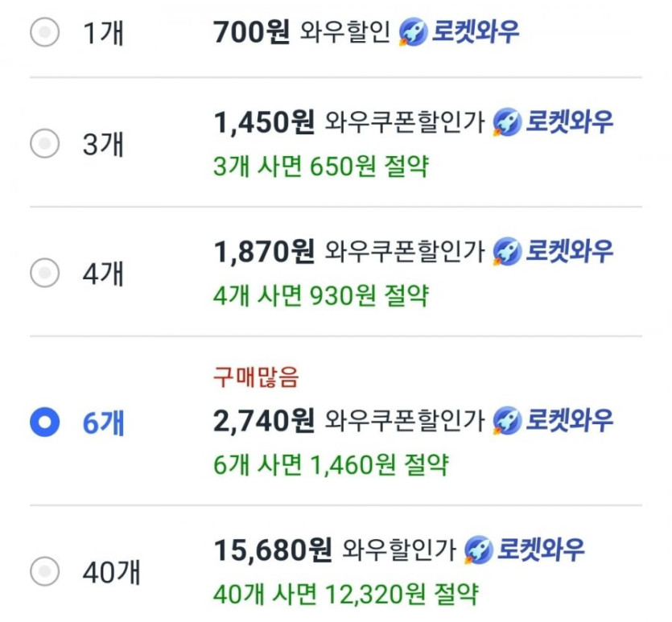This screenshot has height=622, width=672.
Task: Tap the '4개 사면 930원 절약' savings text
Action: (x=321, y=296)
